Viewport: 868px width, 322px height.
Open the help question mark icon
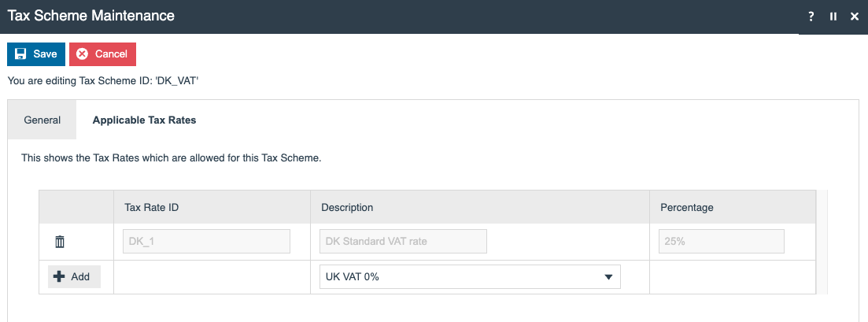(811, 17)
